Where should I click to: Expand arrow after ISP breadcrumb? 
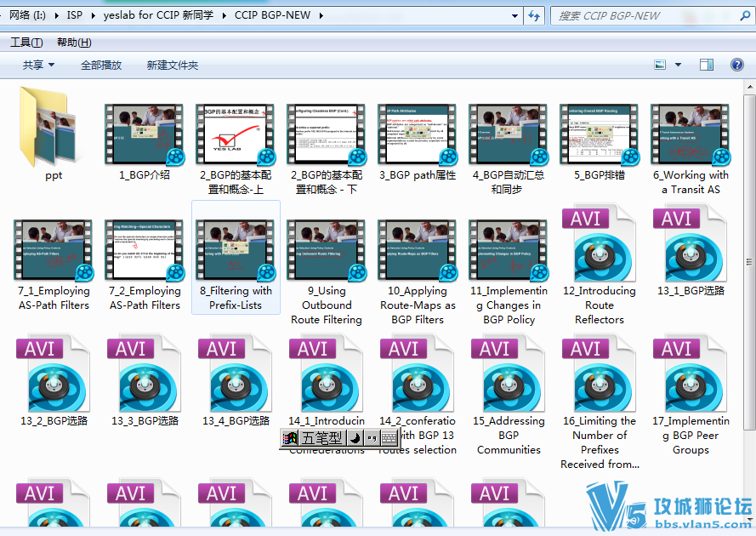[x=93, y=15]
